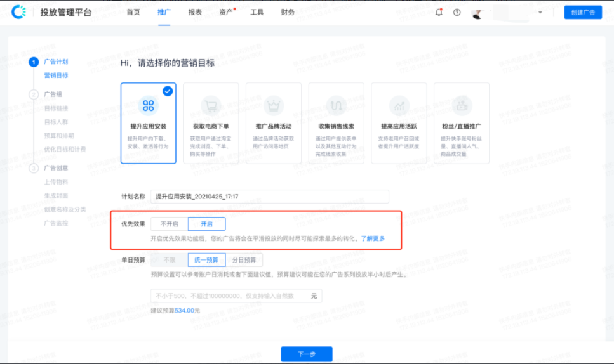The image size is (614, 364).
Task: Click 广告创意 step label
Action: [x=56, y=167]
